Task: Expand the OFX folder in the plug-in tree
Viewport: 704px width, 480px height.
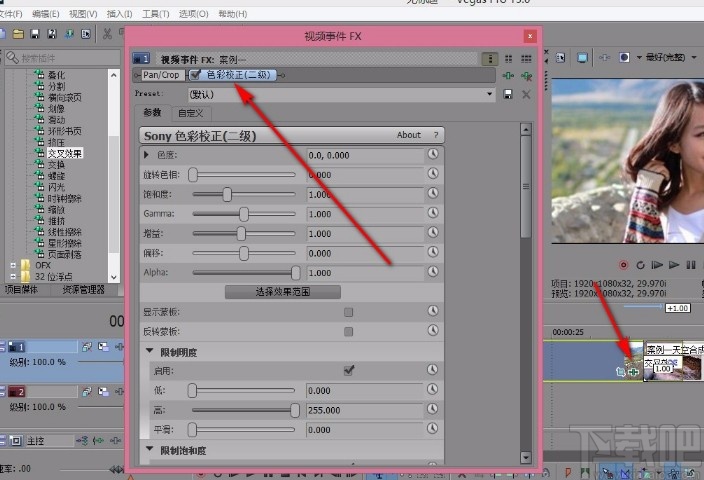Action: [x=13, y=265]
